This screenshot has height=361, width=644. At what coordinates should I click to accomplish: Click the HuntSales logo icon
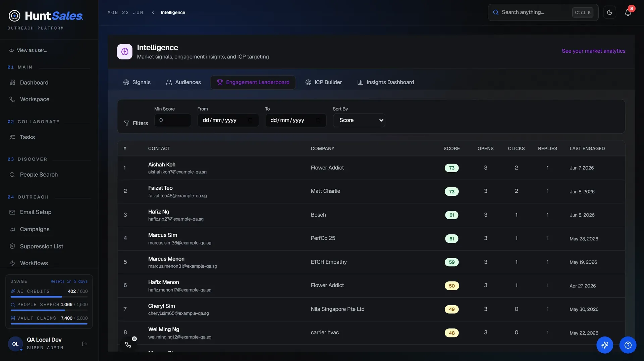(x=14, y=16)
